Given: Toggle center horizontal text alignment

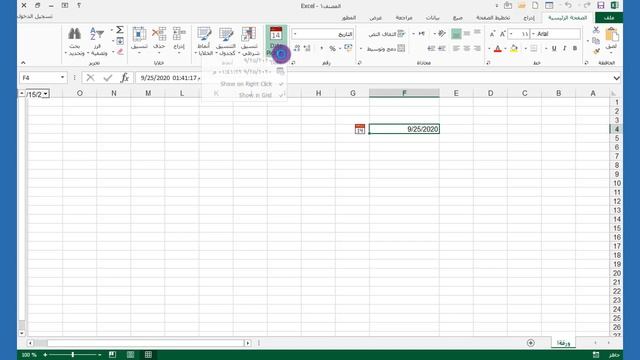Looking at the screenshot, I should 467,49.
